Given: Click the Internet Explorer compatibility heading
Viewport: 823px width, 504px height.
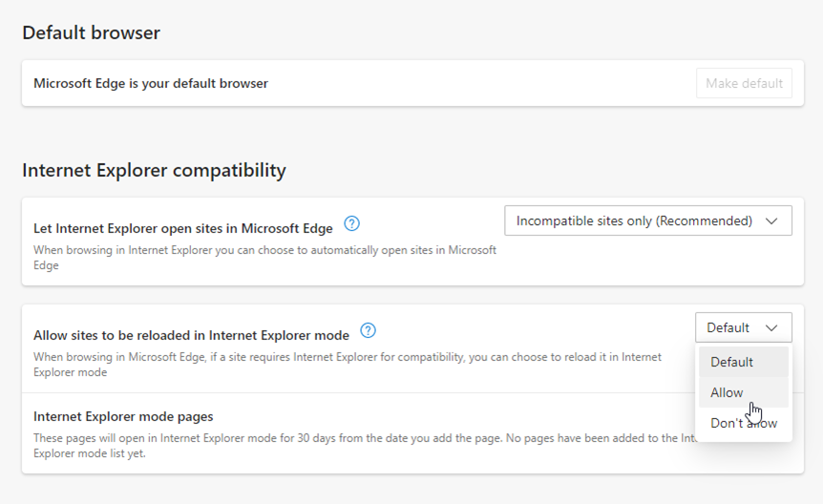Looking at the screenshot, I should pos(154,170).
